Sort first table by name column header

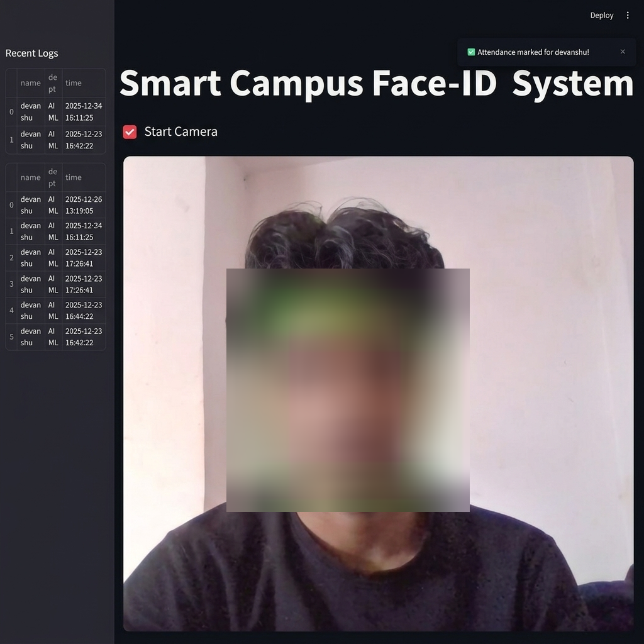31,83
